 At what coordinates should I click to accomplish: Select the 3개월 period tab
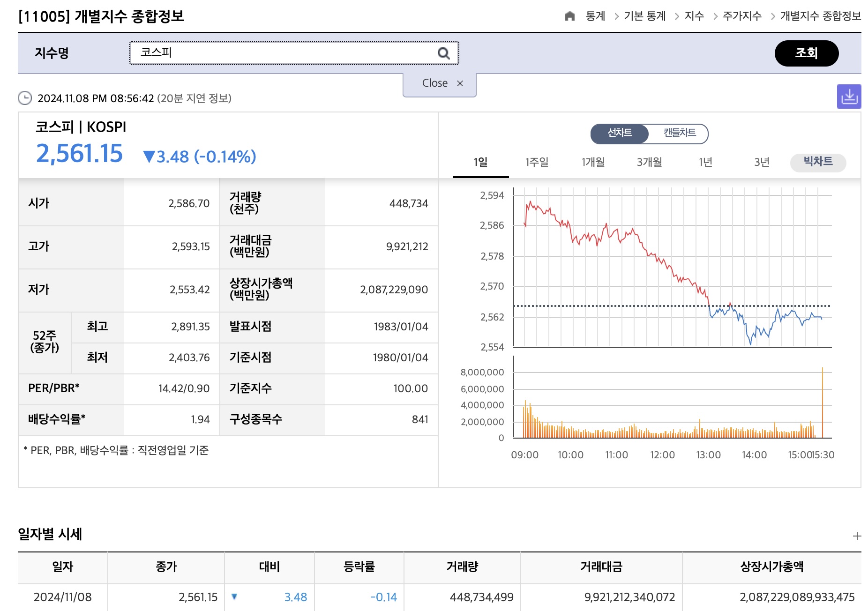click(x=649, y=163)
